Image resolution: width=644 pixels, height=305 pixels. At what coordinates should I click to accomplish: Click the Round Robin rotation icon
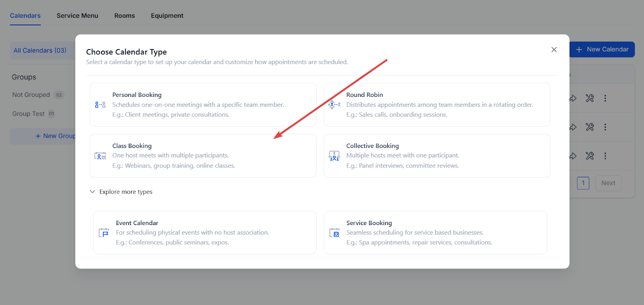(334, 105)
